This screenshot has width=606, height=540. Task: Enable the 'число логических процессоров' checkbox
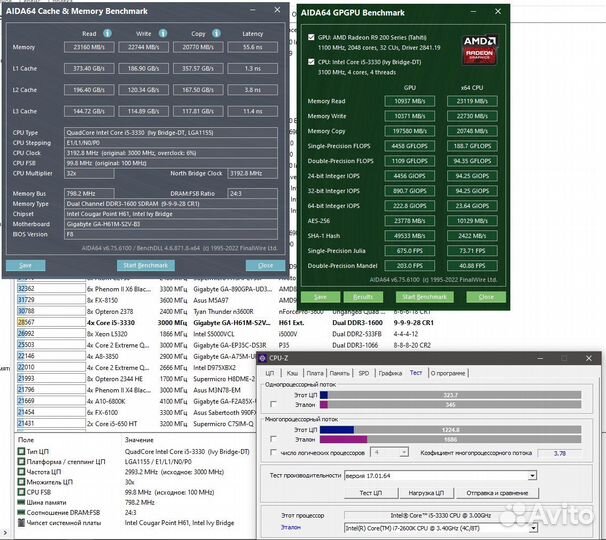(x=274, y=452)
